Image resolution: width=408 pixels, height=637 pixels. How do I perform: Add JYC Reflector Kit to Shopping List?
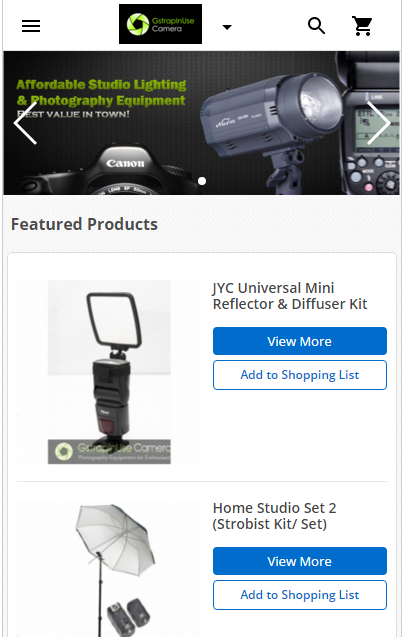click(x=300, y=375)
